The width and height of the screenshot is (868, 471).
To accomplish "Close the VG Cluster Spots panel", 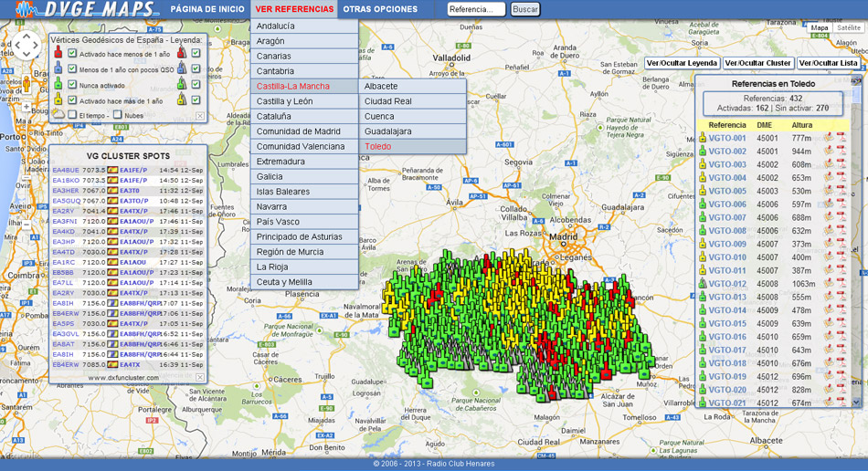I will [200, 378].
